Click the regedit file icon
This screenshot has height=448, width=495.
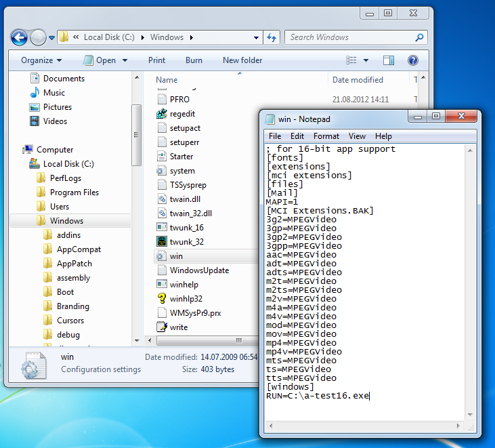click(x=161, y=114)
